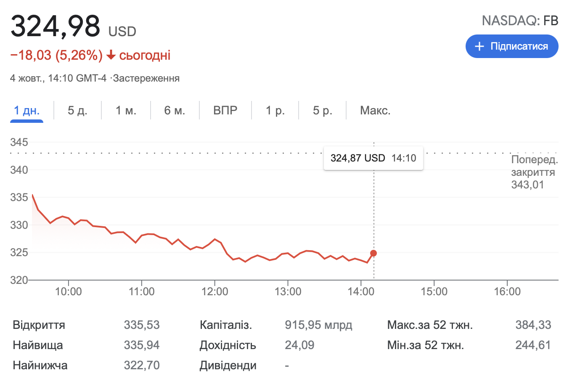Click the 12:00 time axis label
The height and width of the screenshot is (376, 588).
(x=215, y=291)
